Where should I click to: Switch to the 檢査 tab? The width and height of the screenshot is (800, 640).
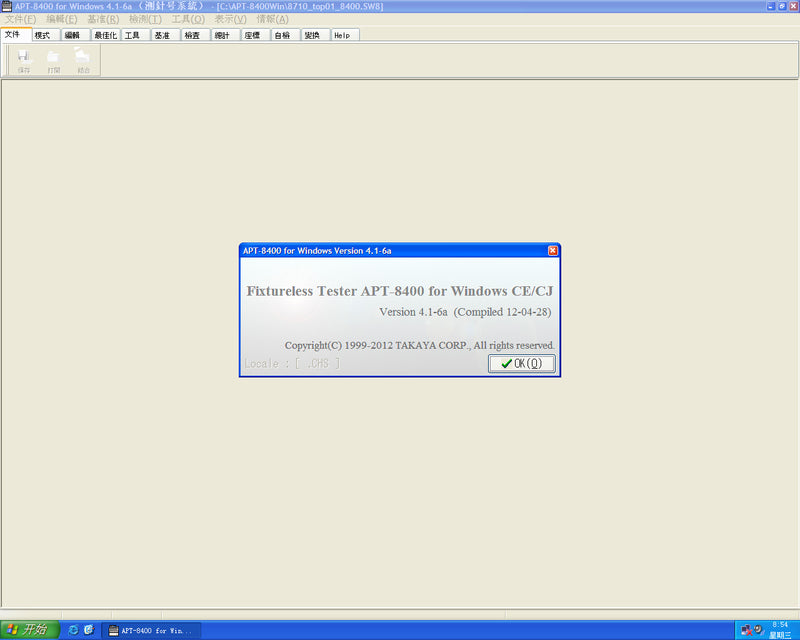pos(196,35)
